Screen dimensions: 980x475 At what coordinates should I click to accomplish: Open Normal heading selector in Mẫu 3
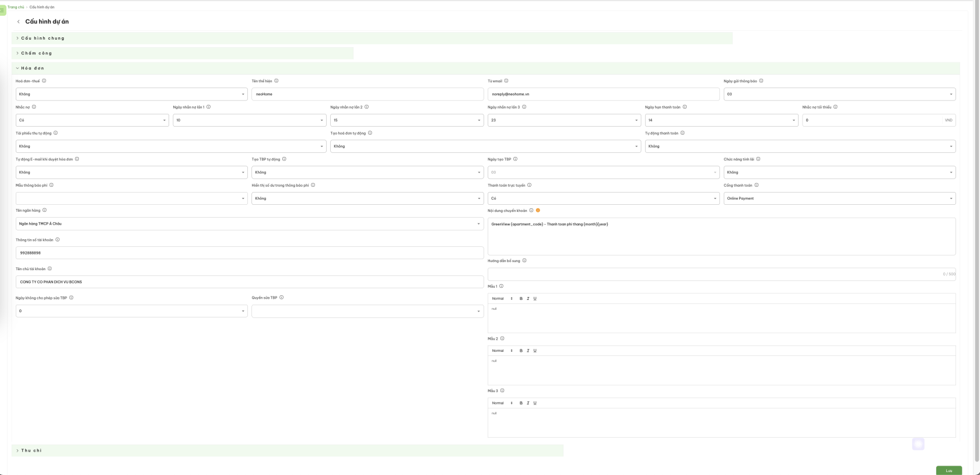502,403
